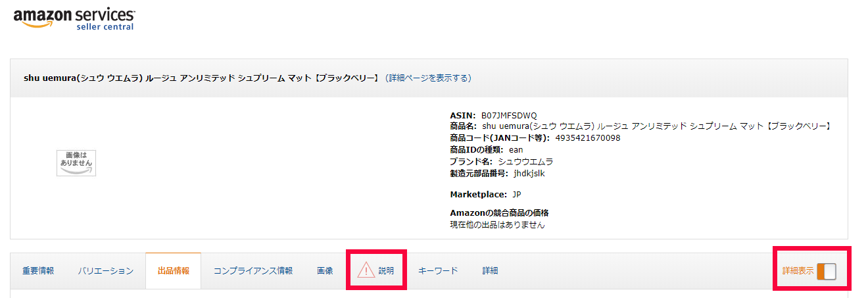
Task: Click the Amazon Services Seller Central logo
Action: [x=74, y=18]
